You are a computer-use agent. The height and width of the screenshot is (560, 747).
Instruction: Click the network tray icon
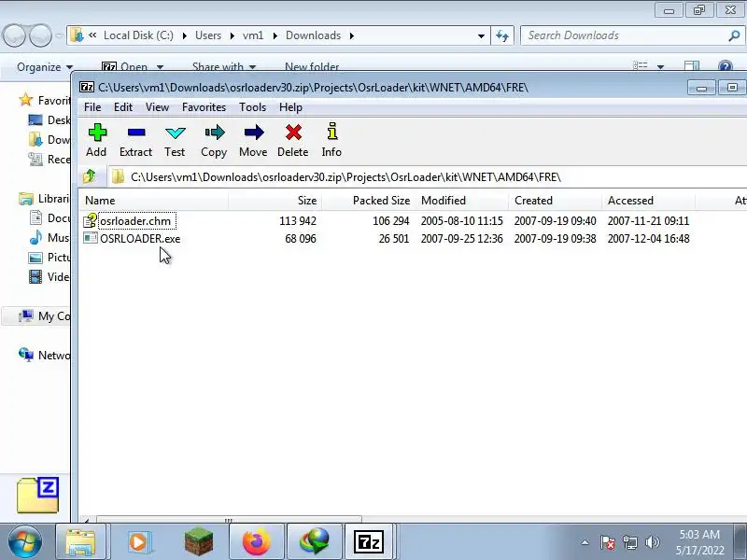(x=630, y=542)
